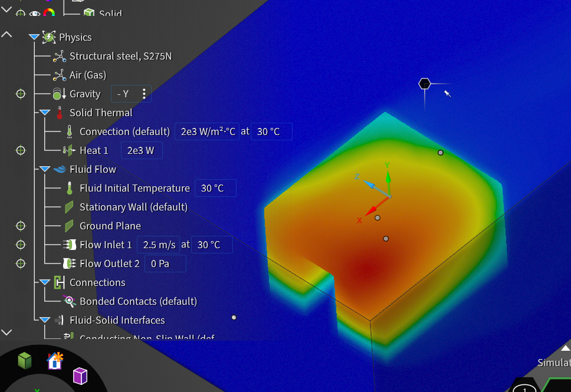The height and width of the screenshot is (392, 571).
Task: Click the Solid Thermal thermometer icon
Action: click(x=60, y=113)
